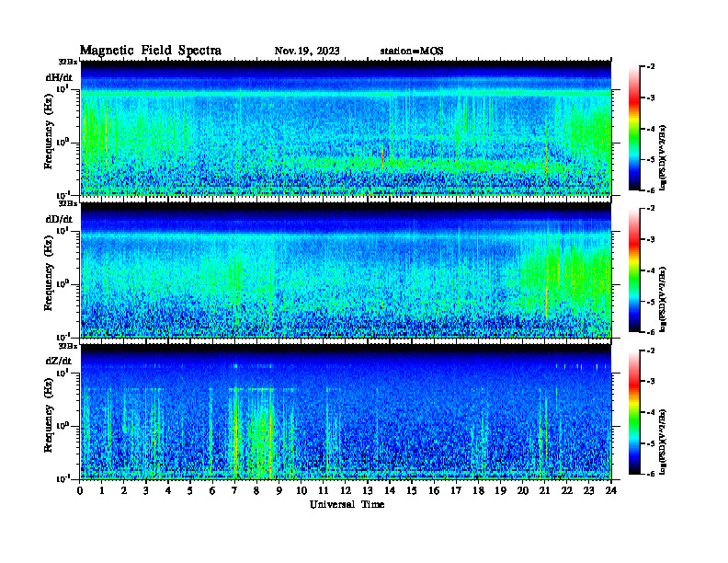Image resolution: width=728 pixels, height=563 pixels.
Task: Click the 10^0 frequency tick of the dZ/dt panel
Action: 63,425
